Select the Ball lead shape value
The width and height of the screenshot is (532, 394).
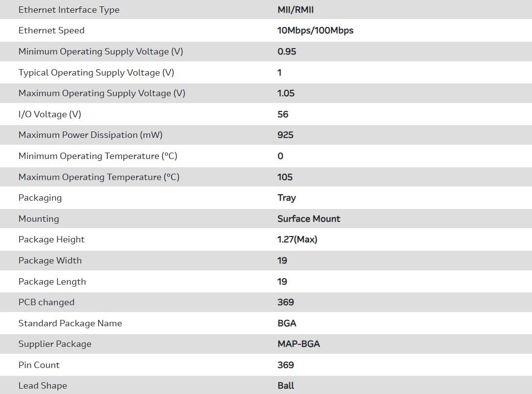tap(286, 386)
